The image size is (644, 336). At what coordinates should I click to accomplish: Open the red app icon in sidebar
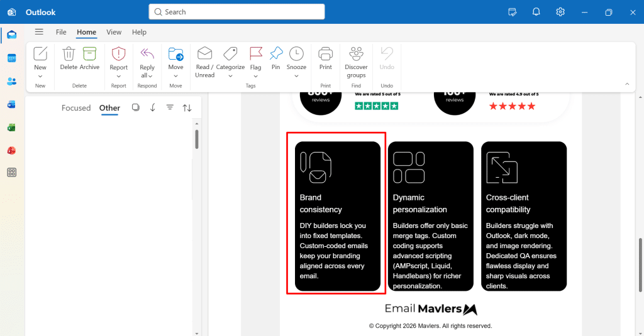pyautogui.click(x=11, y=151)
